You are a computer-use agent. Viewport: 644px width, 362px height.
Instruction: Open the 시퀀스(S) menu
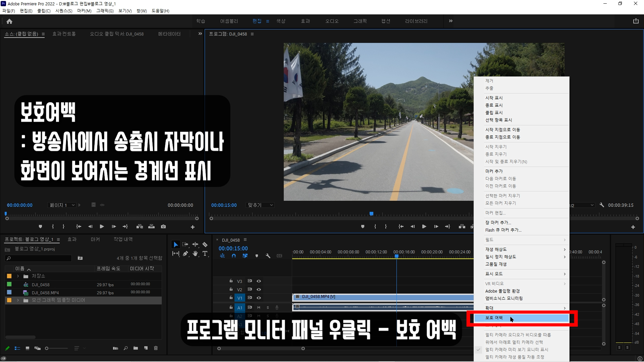(x=64, y=11)
